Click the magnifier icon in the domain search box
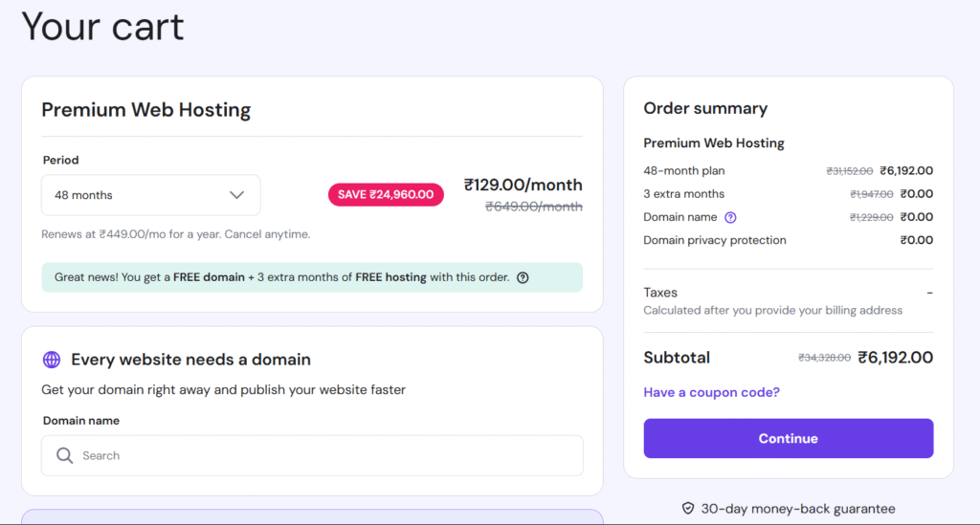The image size is (980, 525). tap(65, 456)
